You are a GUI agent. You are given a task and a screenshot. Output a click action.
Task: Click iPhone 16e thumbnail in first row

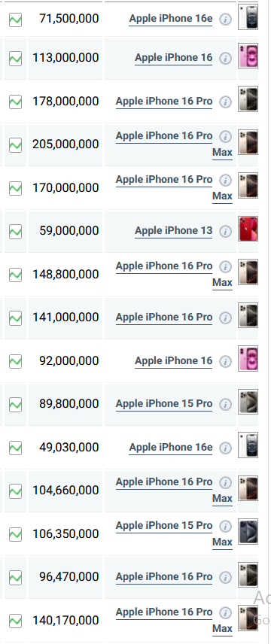248,17
